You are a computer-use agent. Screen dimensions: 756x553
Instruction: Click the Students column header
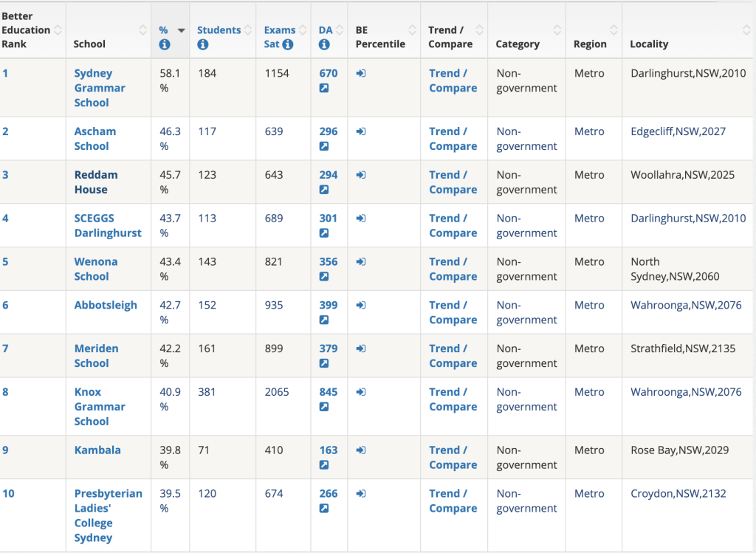(x=219, y=30)
